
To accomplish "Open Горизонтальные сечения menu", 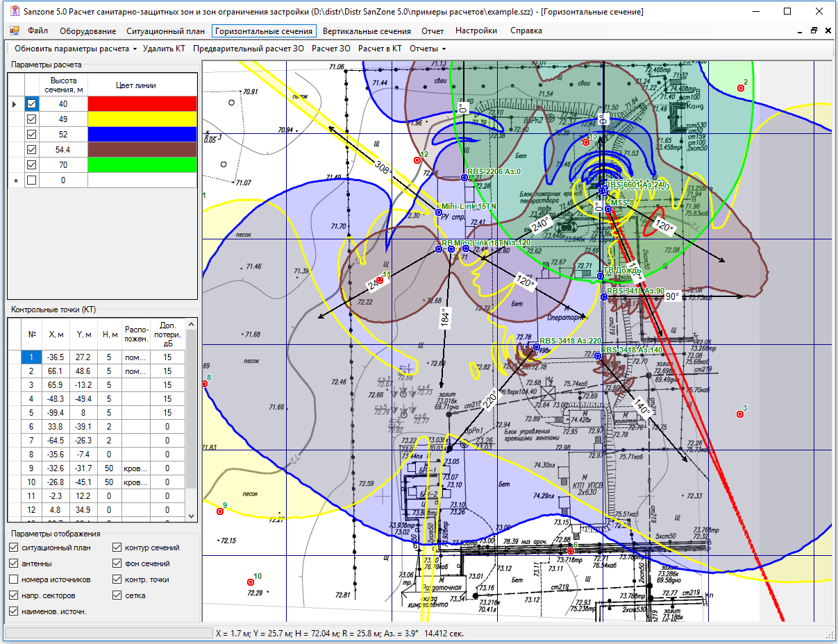I will point(264,31).
